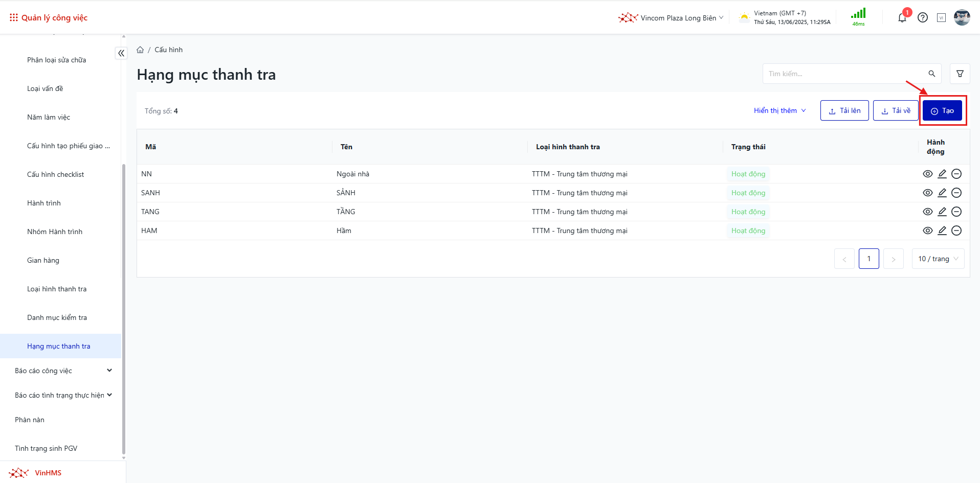Open the 10 / trang page size selector
Viewport: 980px width, 483px height.
[x=938, y=259]
